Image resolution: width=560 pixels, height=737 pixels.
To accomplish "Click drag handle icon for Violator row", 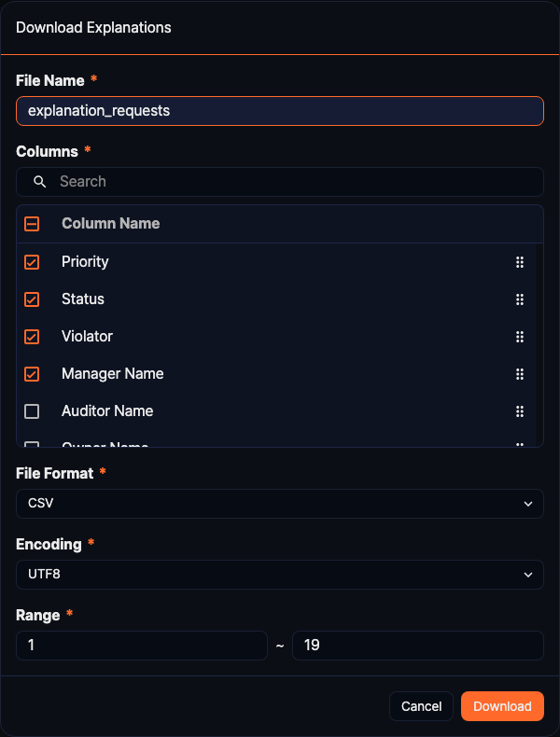I will 520,337.
